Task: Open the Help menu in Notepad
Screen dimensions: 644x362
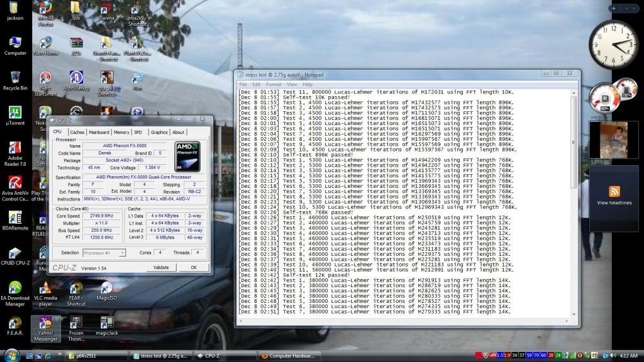Action: coord(308,85)
